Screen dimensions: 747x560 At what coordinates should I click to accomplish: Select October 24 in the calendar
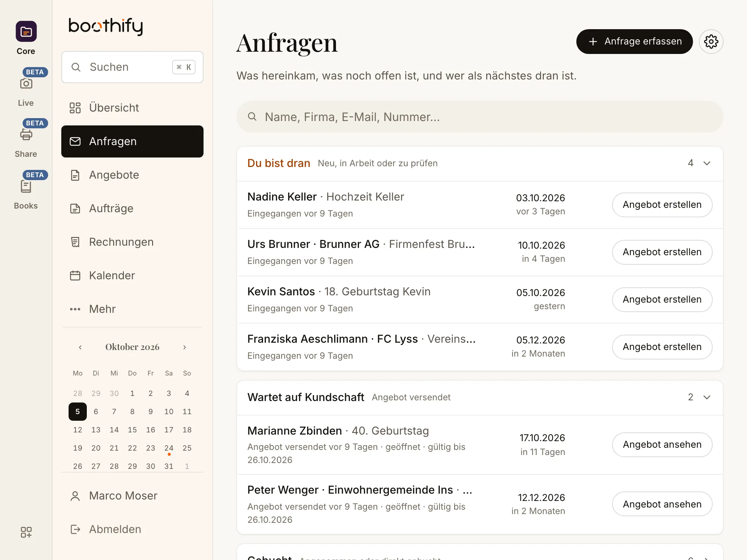coord(169,448)
